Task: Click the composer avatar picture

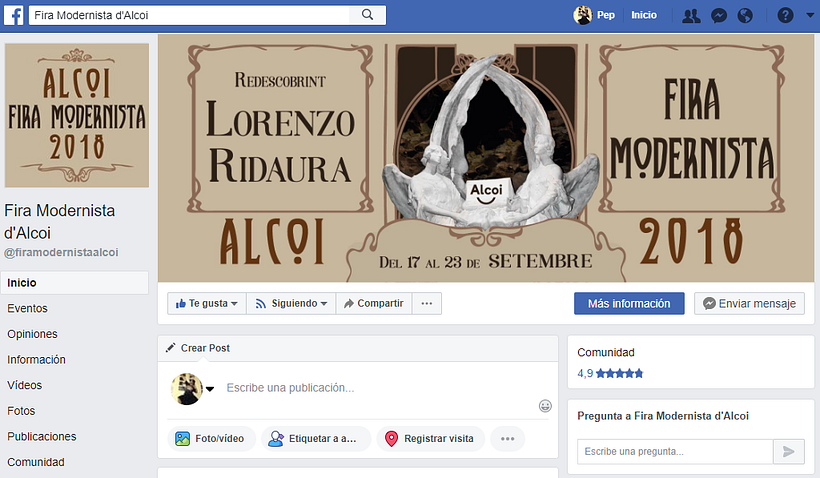Action: click(x=187, y=389)
